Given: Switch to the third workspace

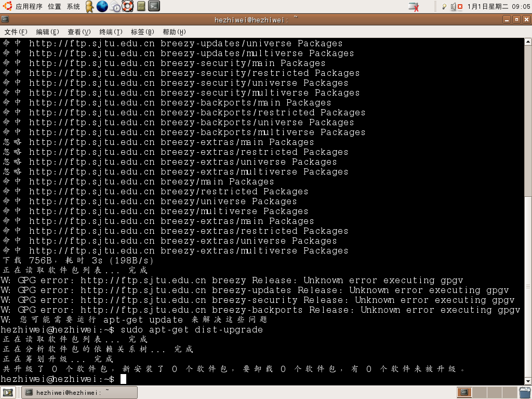Looking at the screenshot, I should (495, 393).
